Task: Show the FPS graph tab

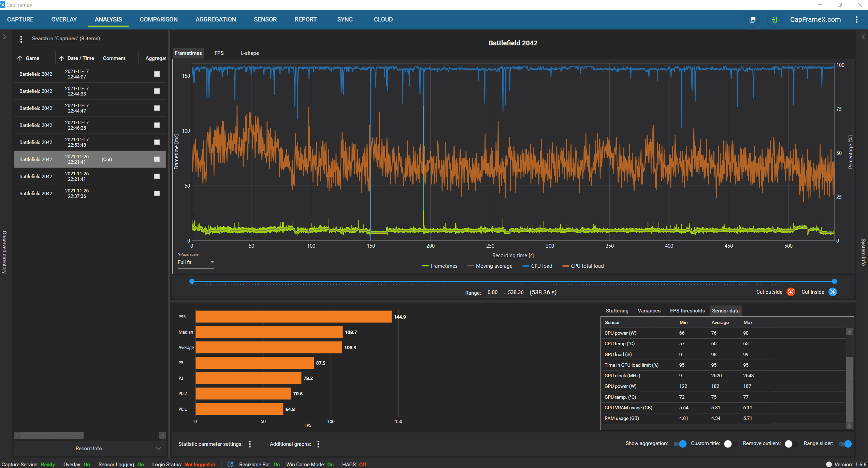Action: coord(219,53)
